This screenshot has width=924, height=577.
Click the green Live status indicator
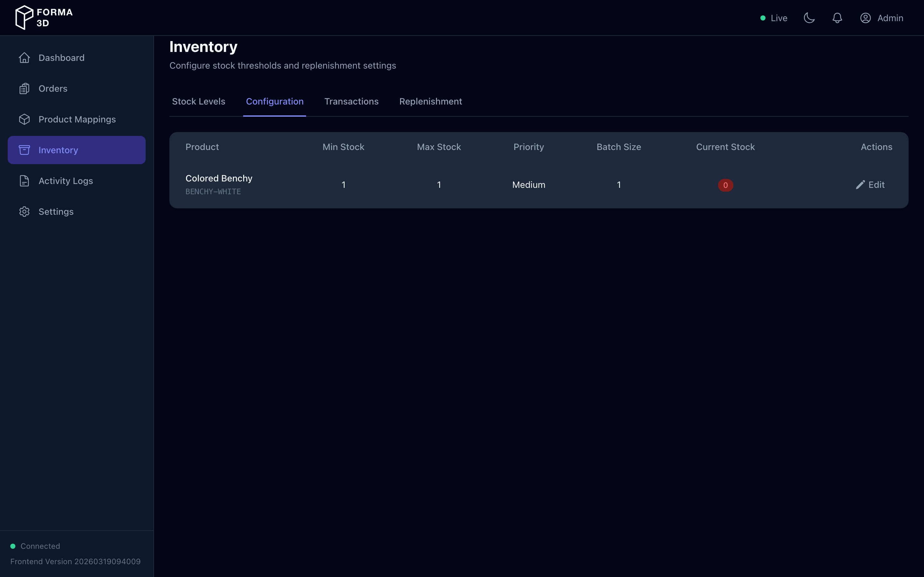(763, 18)
